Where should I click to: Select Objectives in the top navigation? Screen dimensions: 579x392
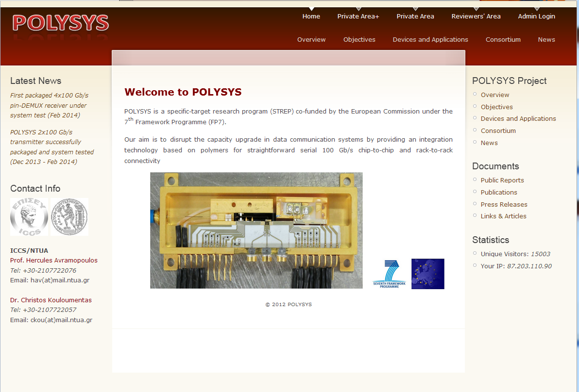359,39
